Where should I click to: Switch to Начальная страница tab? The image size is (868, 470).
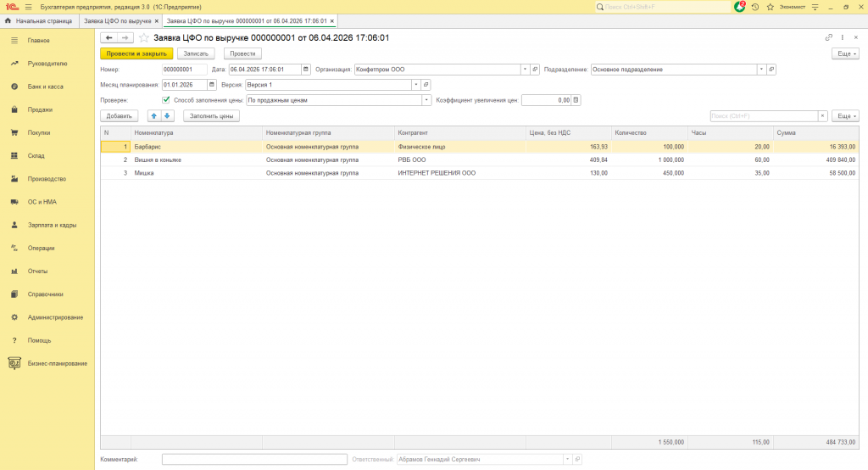(x=39, y=21)
